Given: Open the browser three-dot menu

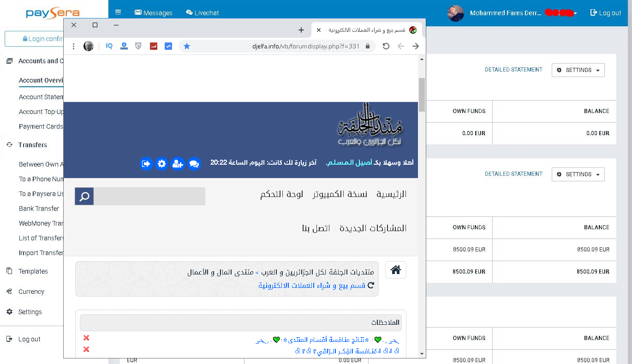Looking at the screenshot, I should pos(74,46).
